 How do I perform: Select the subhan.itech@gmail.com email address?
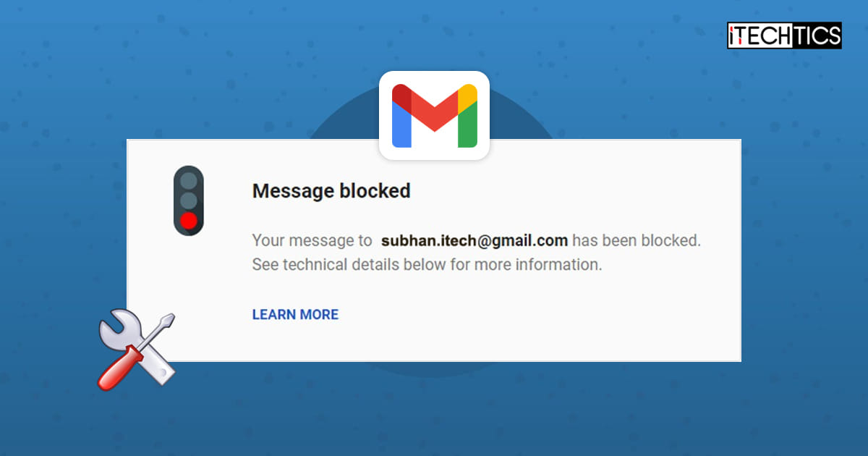point(475,241)
